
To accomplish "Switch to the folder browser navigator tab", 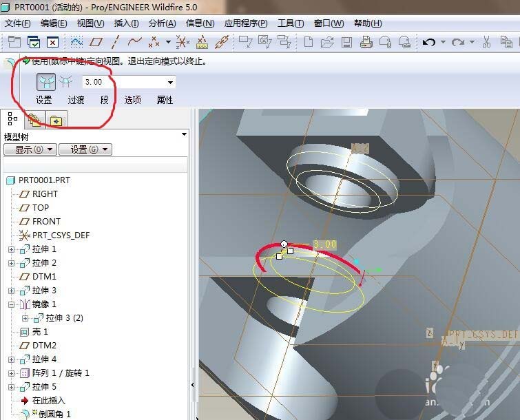I will (34, 120).
